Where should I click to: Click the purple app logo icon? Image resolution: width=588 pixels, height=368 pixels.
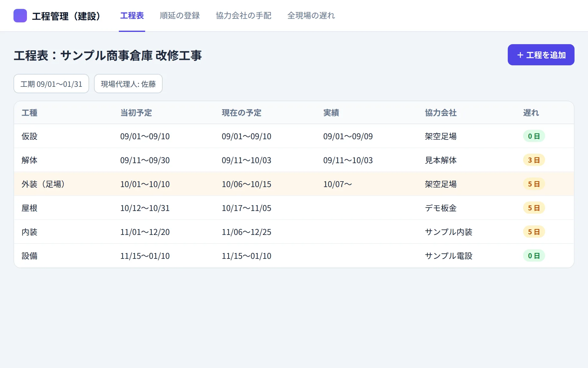[20, 16]
